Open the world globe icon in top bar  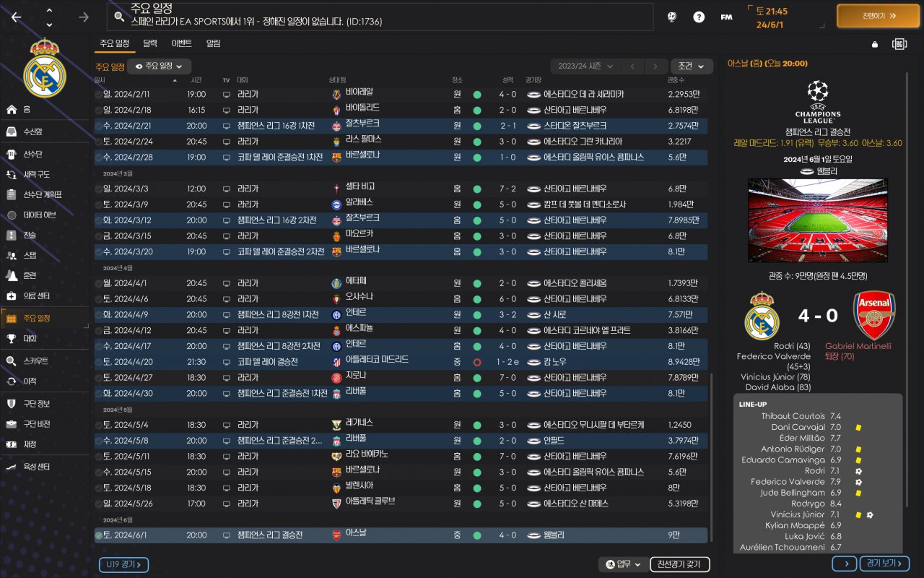point(671,17)
